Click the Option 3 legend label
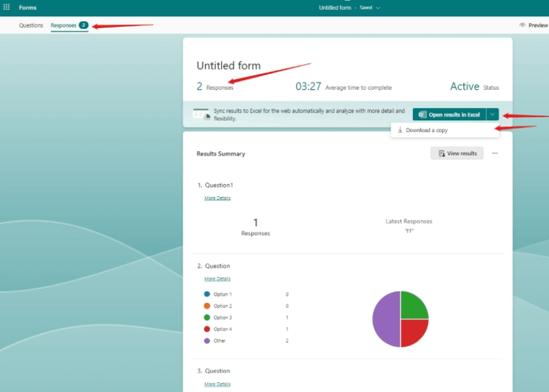Image resolution: width=549 pixels, height=392 pixels. [x=222, y=317]
